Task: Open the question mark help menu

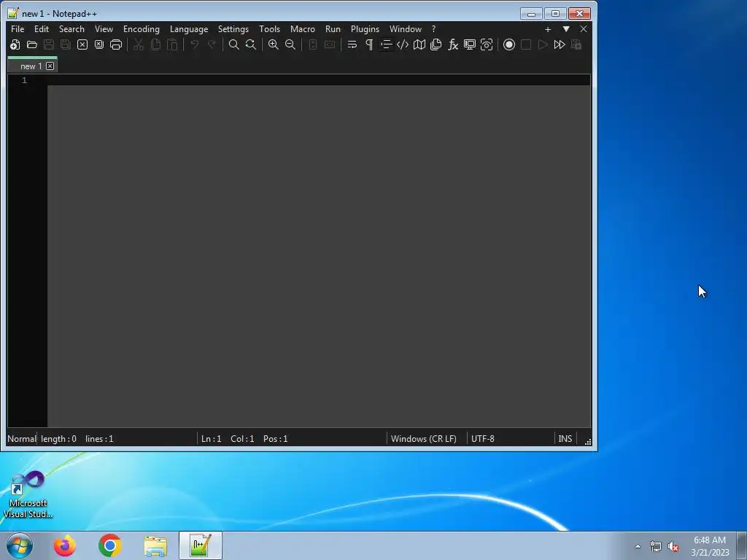Action: 433,29
